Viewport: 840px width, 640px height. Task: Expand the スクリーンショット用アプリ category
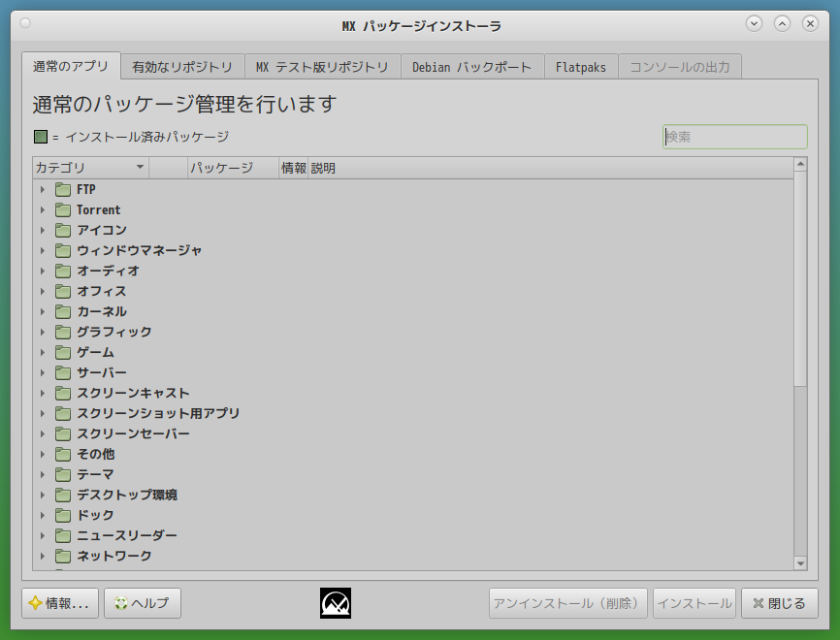(43, 413)
